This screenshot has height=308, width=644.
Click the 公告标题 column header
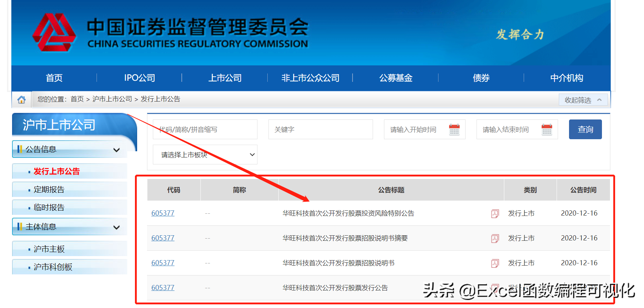click(x=391, y=190)
